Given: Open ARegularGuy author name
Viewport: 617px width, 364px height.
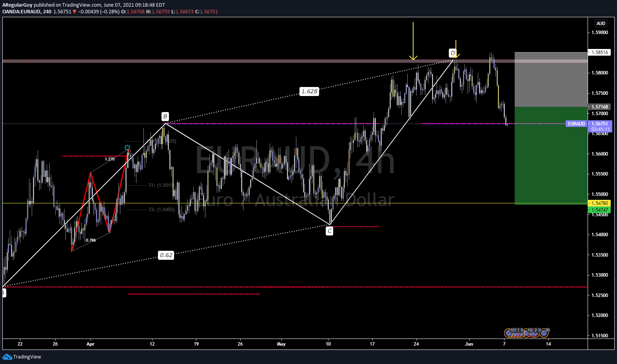Looking at the screenshot, I should click(x=17, y=5).
